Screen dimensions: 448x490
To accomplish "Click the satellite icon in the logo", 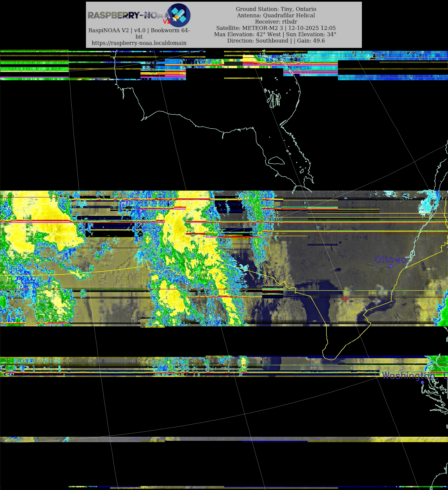I will click(179, 15).
